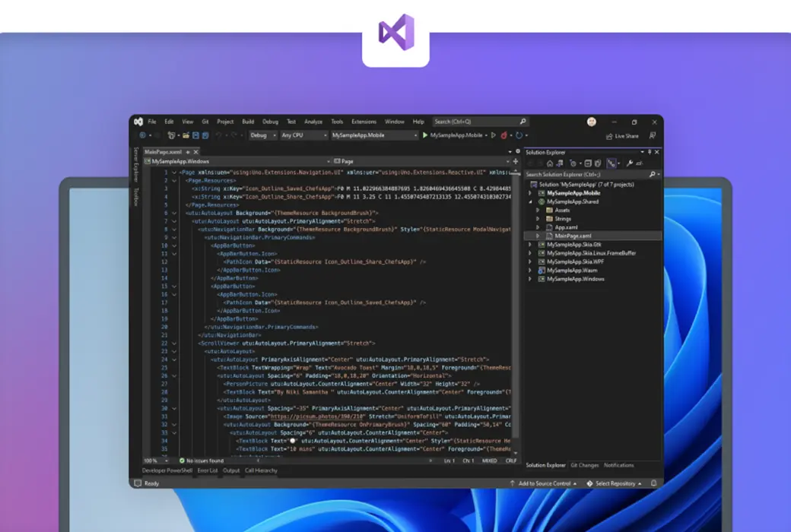Click No issues found indicator
The height and width of the screenshot is (532, 791).
202,461
